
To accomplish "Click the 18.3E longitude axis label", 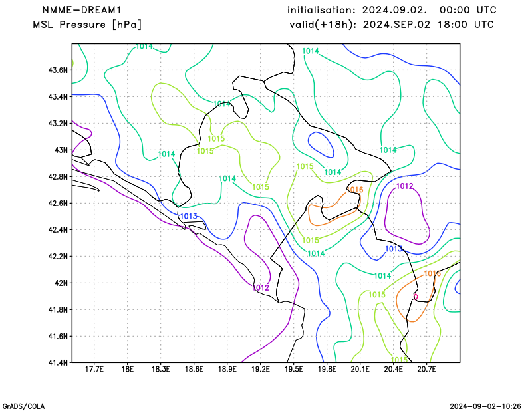I will (160, 369).
